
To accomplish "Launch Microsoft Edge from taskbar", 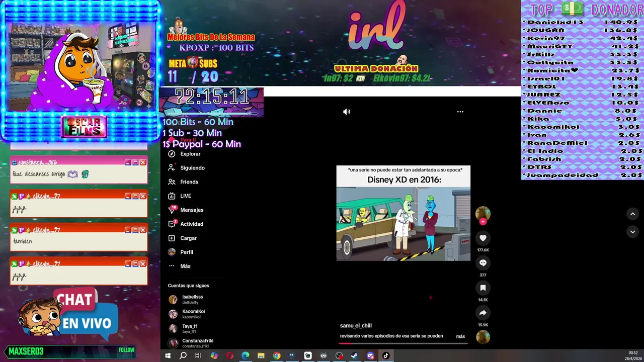I will coord(245,356).
